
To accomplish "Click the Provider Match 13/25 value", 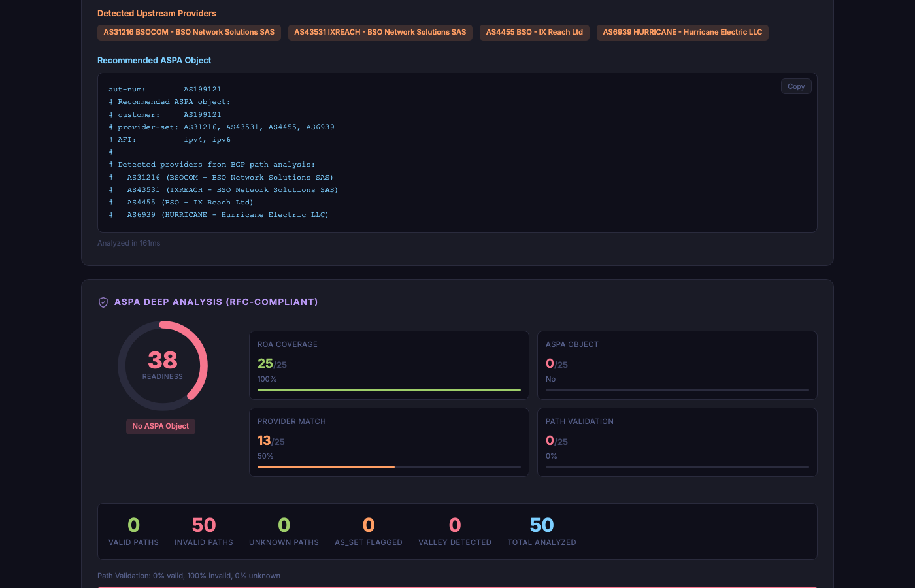I will tap(271, 441).
